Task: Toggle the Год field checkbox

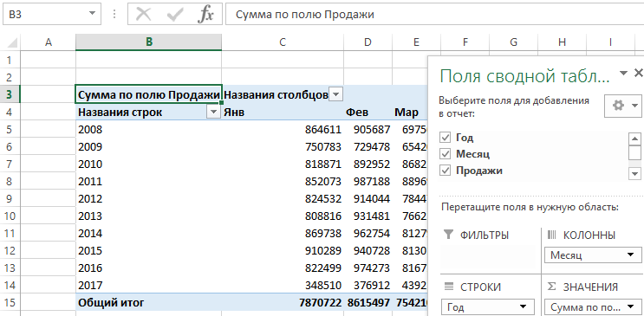Action: [445, 138]
